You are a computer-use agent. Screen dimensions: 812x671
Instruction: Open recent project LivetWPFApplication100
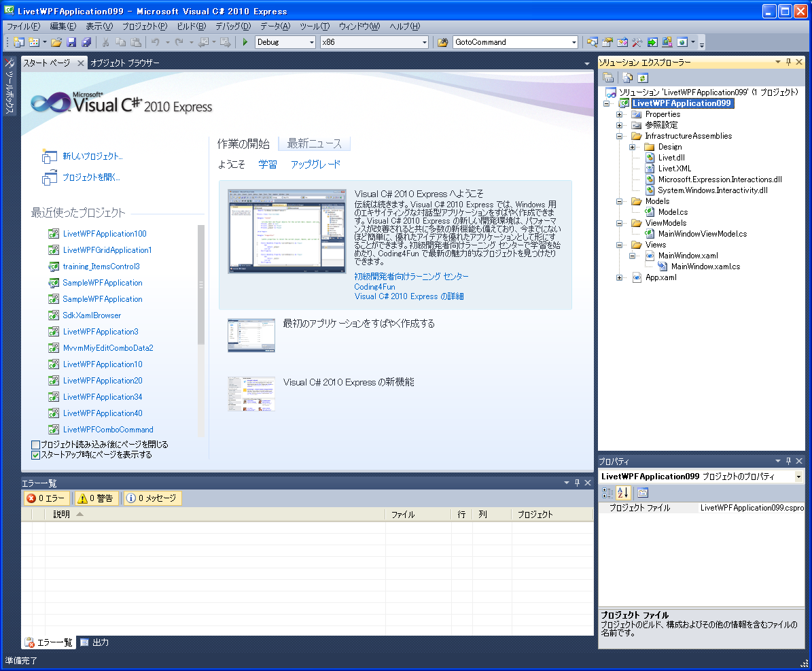pos(105,234)
